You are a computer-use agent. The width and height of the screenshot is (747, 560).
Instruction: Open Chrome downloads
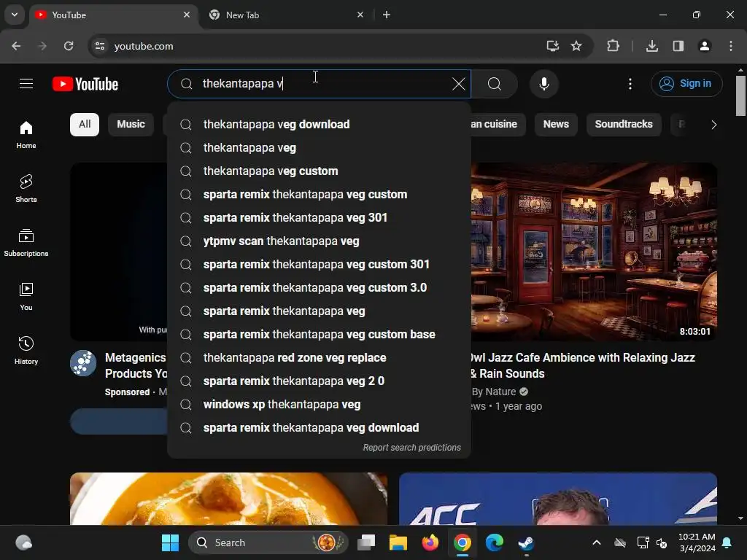tap(652, 46)
